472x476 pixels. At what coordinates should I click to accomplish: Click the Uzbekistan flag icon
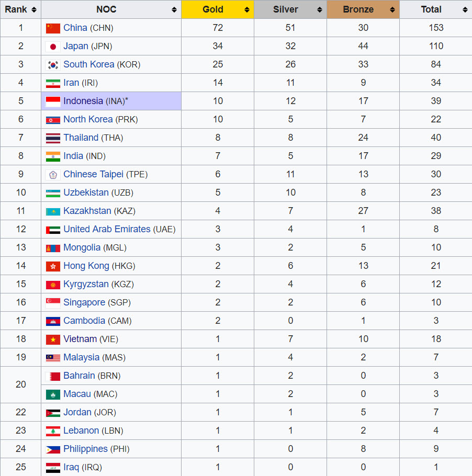coord(53,193)
